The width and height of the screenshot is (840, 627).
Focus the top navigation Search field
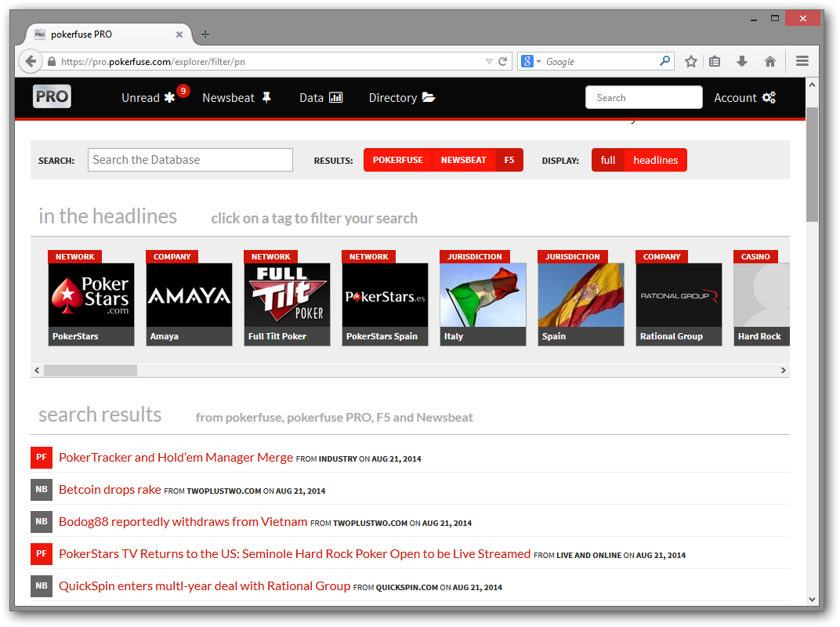coord(643,97)
